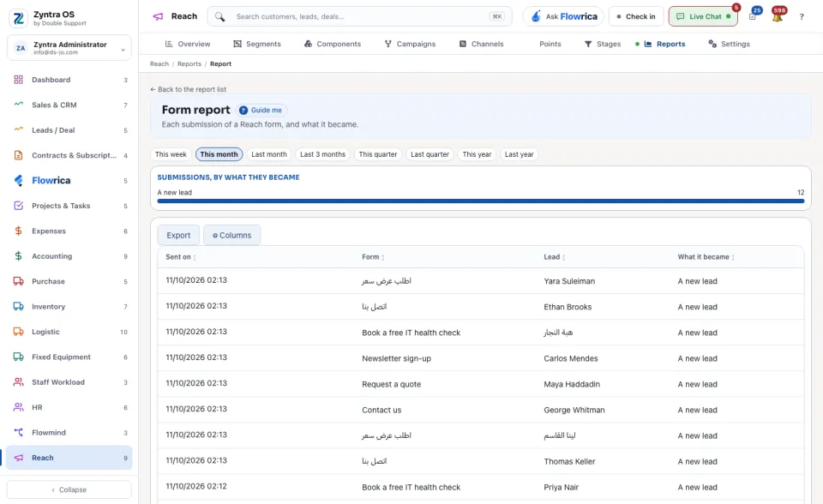
Task: Select the Leads / Deal sidebar icon
Action: (x=18, y=129)
